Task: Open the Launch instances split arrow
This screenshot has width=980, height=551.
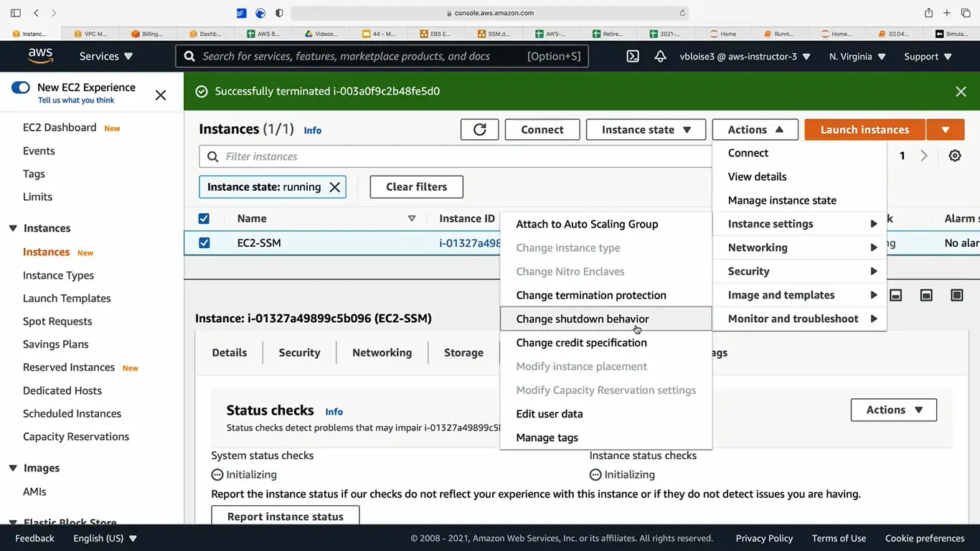Action: pos(946,130)
